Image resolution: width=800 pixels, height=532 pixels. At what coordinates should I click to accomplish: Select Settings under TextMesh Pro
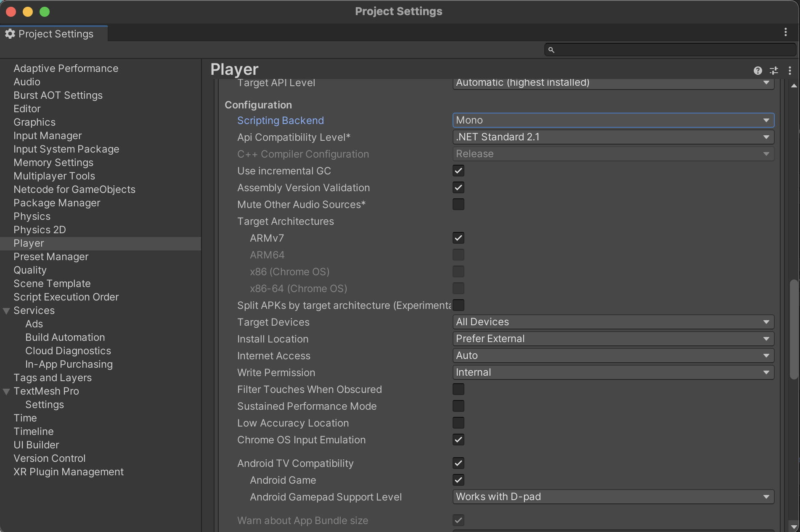(45, 405)
